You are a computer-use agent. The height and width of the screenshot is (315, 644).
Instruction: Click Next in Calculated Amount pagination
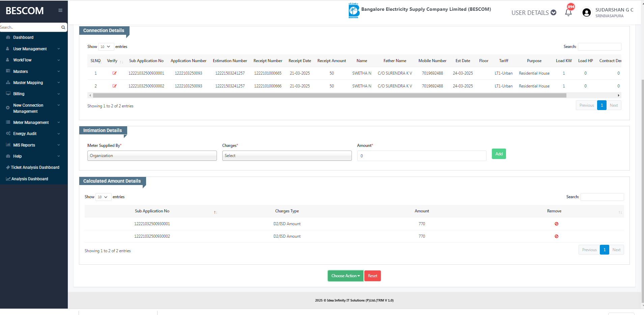click(x=616, y=250)
